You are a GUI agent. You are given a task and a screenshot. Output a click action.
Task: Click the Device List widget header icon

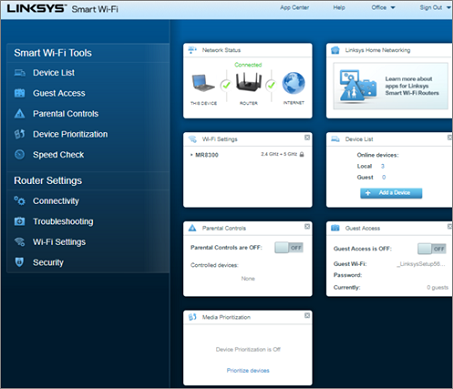coord(335,139)
